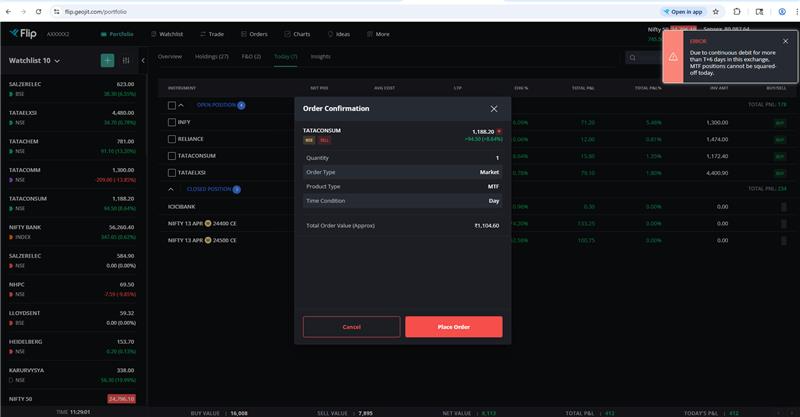The width and height of the screenshot is (800, 417).
Task: Select NIFTY BANK in the watchlist
Action: click(x=72, y=232)
